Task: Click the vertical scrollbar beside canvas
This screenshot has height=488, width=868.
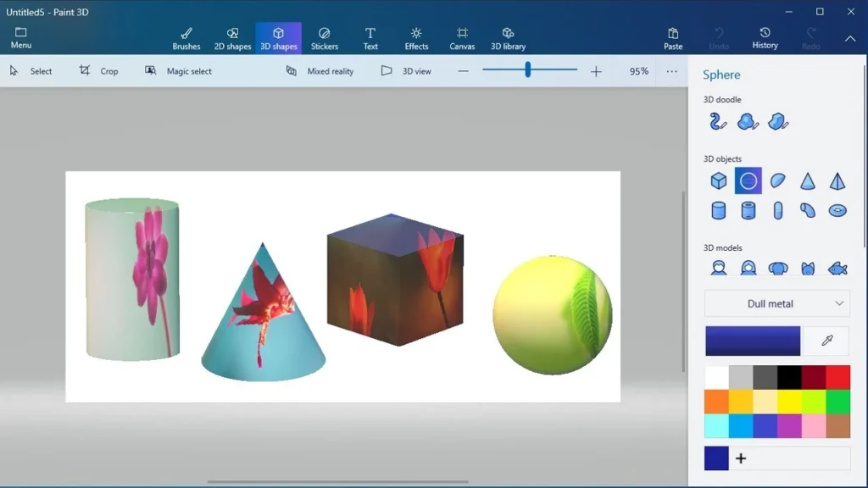Action: pyautogui.click(x=683, y=281)
